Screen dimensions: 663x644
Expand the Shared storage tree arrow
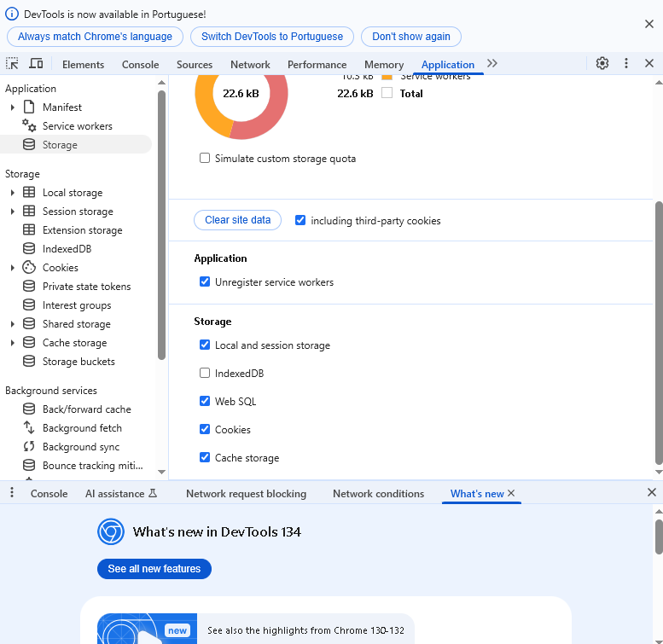pyautogui.click(x=12, y=324)
